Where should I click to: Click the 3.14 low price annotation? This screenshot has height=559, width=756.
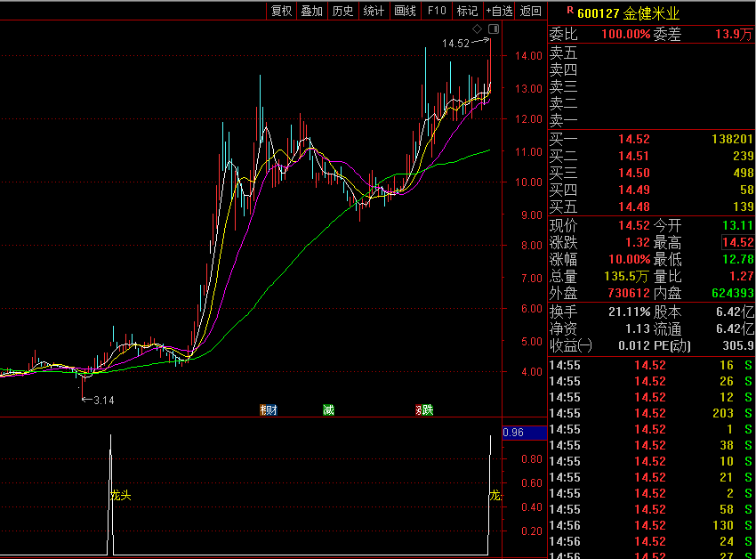click(x=104, y=401)
